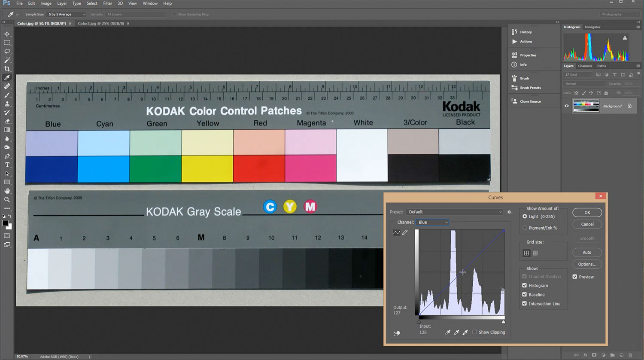Screen dimensions: 644x360
Task: Open the Clone Source panel
Action: point(515,101)
